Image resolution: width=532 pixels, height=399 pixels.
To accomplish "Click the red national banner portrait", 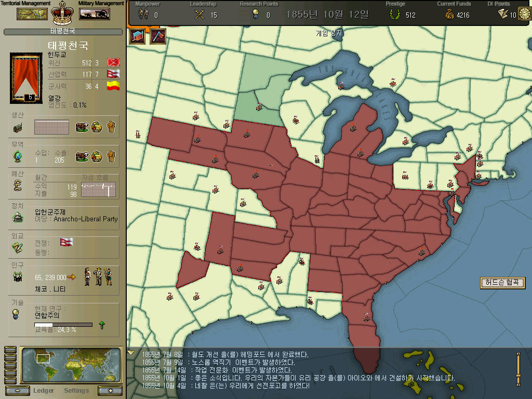I will click(26, 78).
